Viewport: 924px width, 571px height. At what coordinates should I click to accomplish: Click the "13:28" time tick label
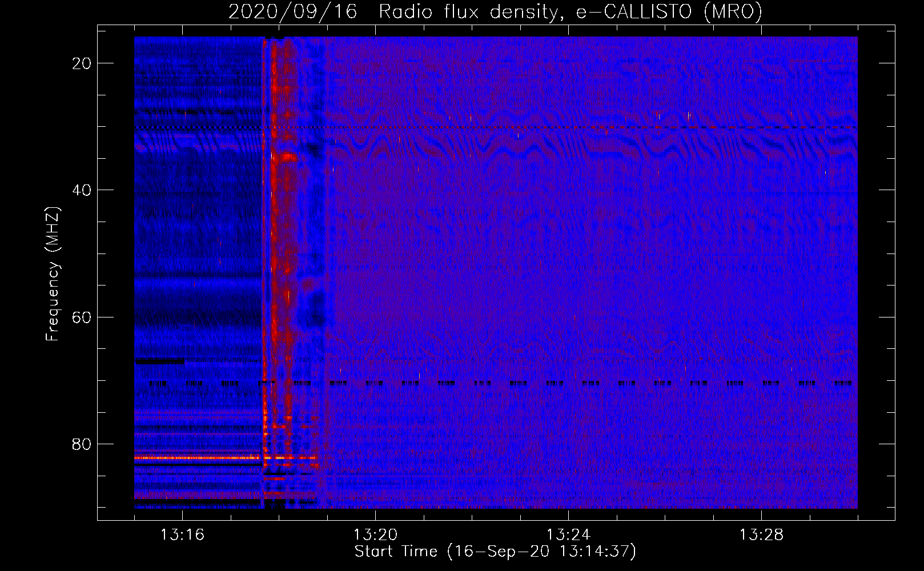click(x=761, y=535)
